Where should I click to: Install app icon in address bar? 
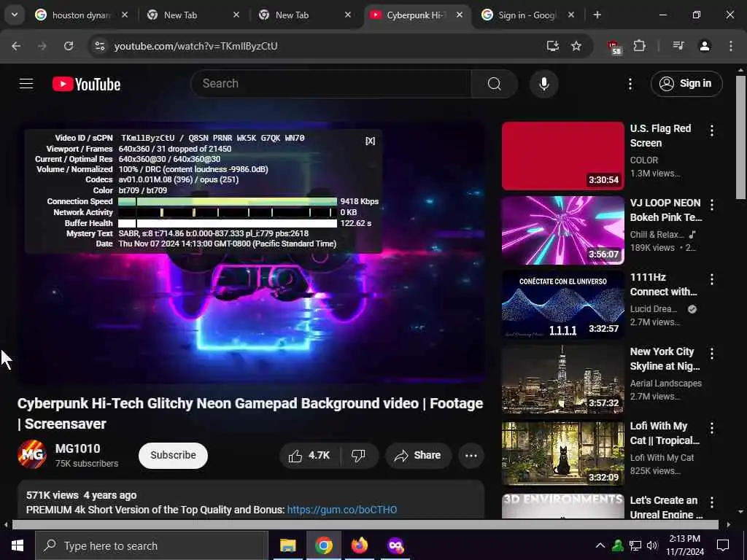pyautogui.click(x=553, y=46)
